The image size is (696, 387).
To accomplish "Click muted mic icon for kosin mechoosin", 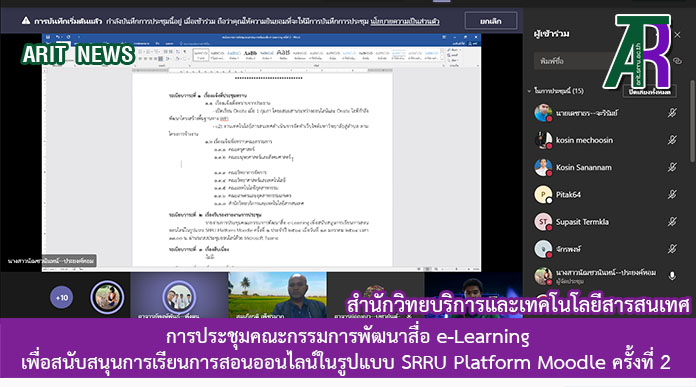I will click(x=672, y=140).
